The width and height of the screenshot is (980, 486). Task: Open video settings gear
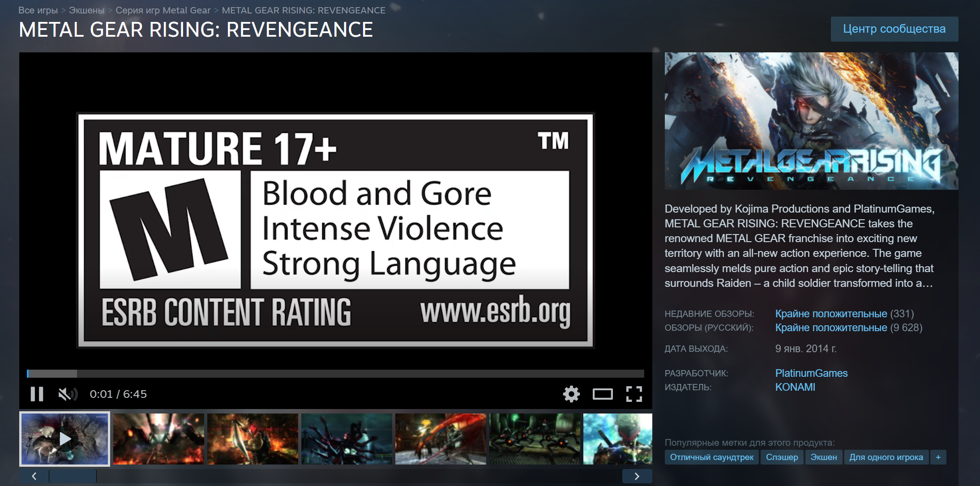coord(571,394)
